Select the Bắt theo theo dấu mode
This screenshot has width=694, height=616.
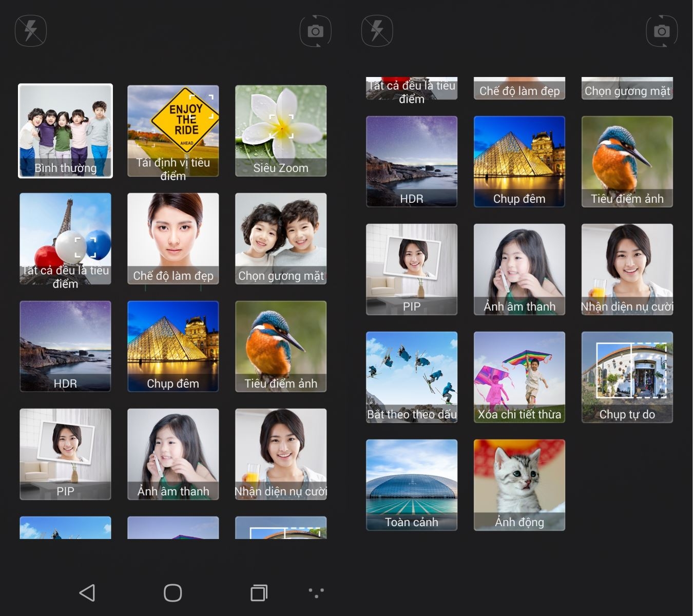coord(412,377)
